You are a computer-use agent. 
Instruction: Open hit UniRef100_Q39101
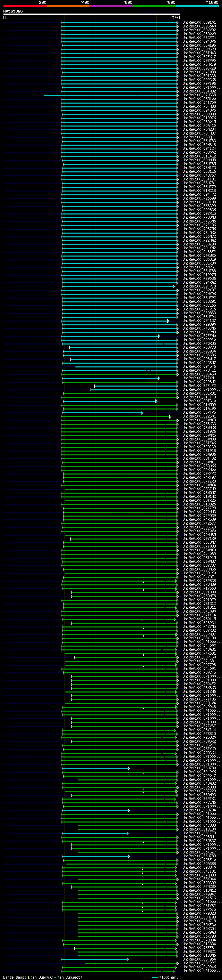(199, 23)
